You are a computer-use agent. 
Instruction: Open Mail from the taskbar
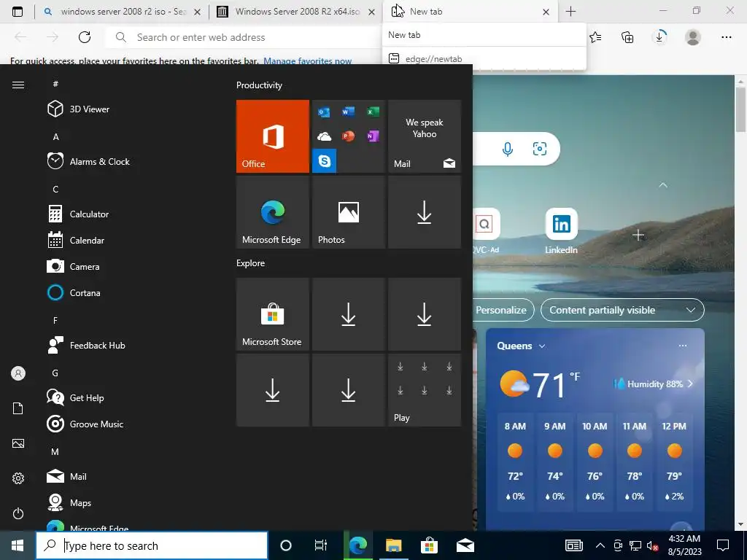point(465,545)
